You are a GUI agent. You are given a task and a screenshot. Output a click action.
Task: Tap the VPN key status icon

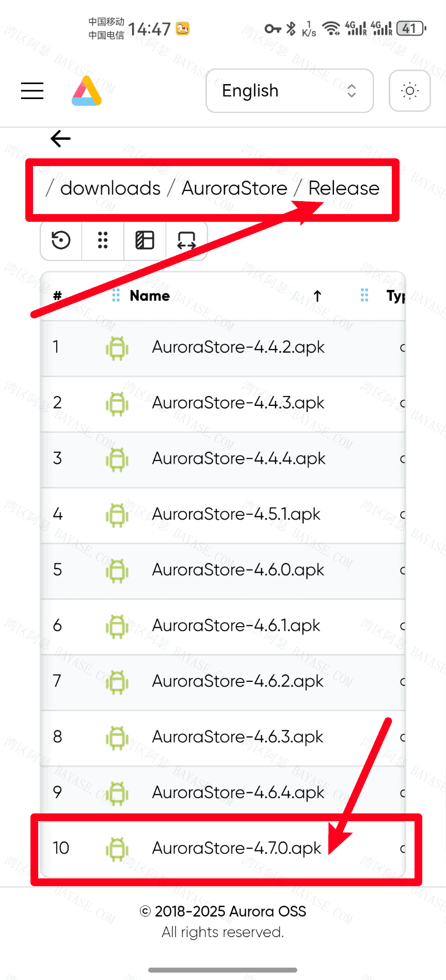pyautogui.click(x=273, y=28)
